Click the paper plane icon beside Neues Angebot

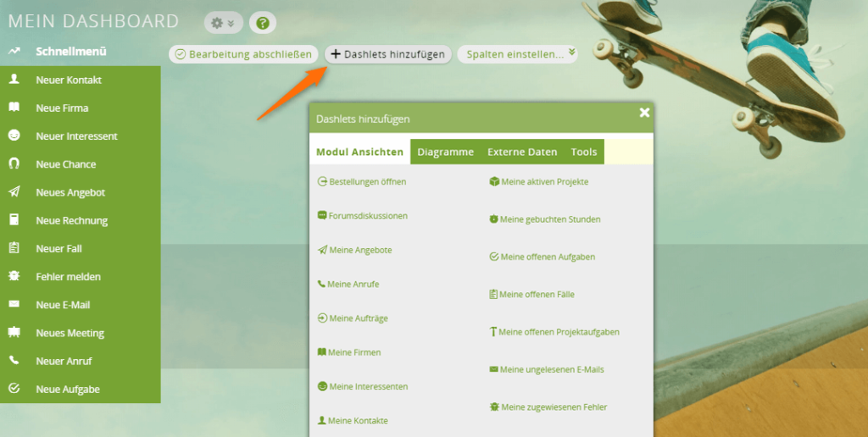[x=14, y=192]
